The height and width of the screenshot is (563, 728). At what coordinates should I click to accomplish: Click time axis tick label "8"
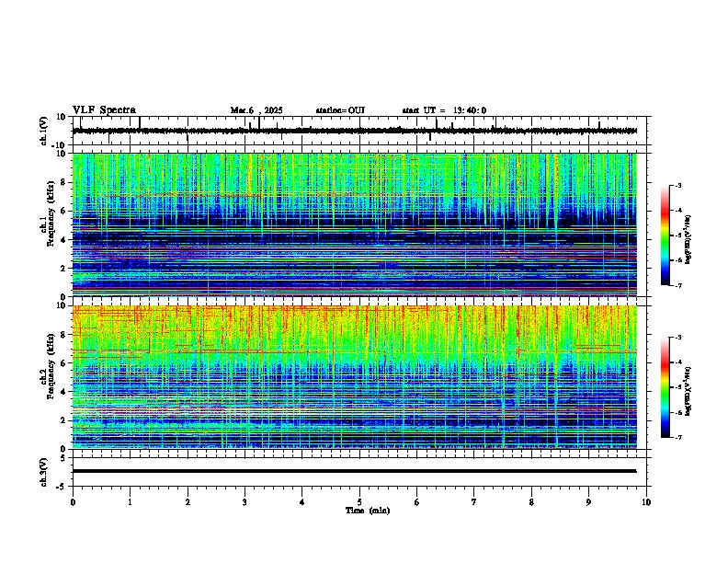(531, 502)
